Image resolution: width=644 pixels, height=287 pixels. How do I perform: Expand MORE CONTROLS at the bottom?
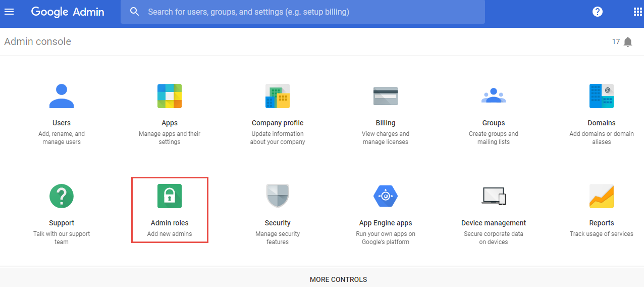[338, 279]
